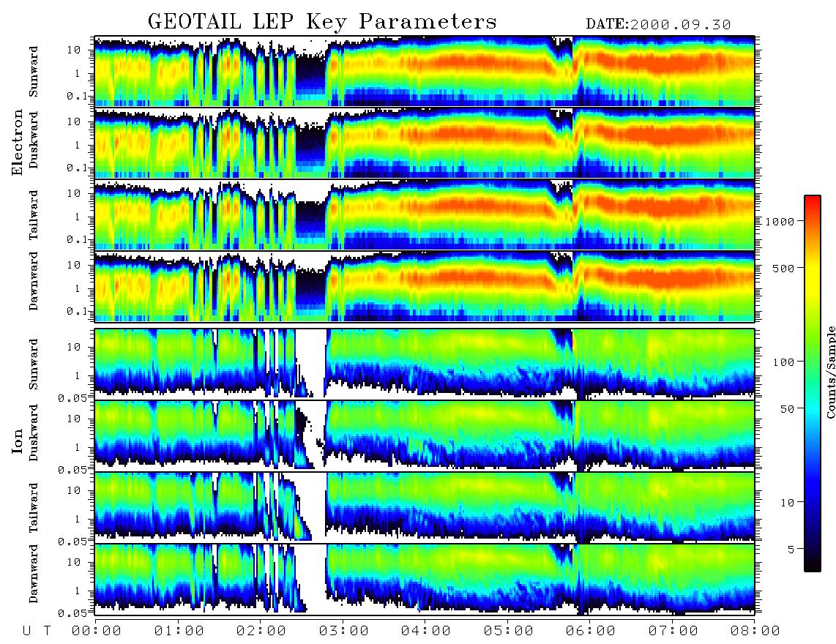Click the "U T" time axis label
The height and width of the screenshot is (644, 836).
[37, 631]
